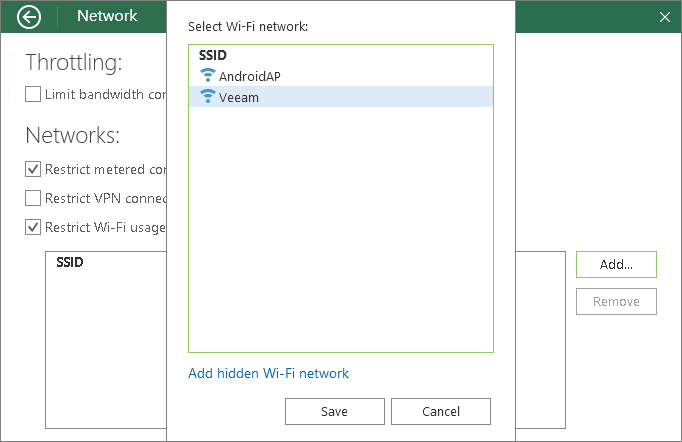Toggle the Restrict VPN connections checkbox
Image resolution: width=682 pixels, height=442 pixels.
tap(33, 198)
